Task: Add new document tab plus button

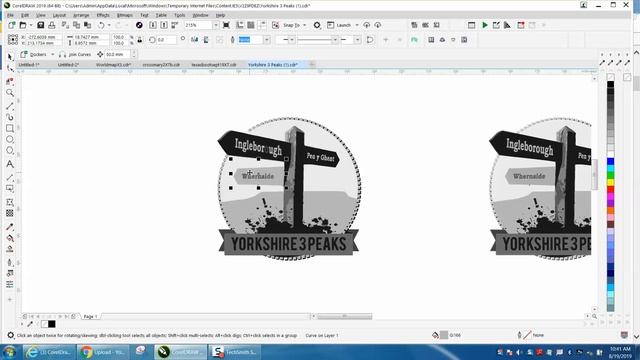Action: pos(312,64)
